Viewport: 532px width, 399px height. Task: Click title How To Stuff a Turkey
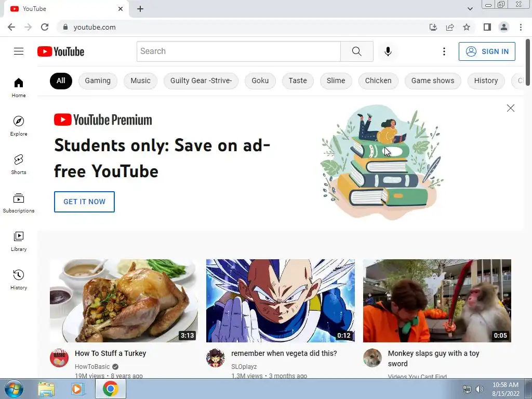coord(110,353)
